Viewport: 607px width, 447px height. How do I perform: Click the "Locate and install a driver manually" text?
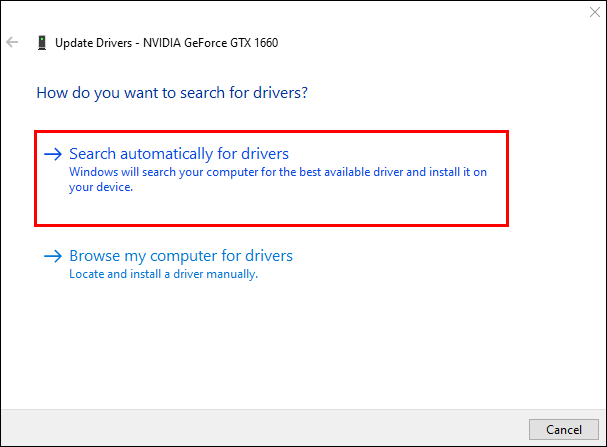tap(163, 274)
